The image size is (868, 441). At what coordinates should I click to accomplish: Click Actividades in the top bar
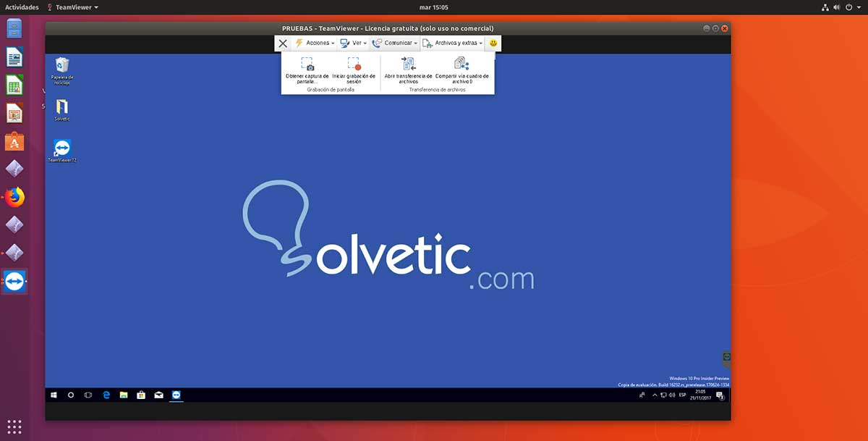[22, 7]
